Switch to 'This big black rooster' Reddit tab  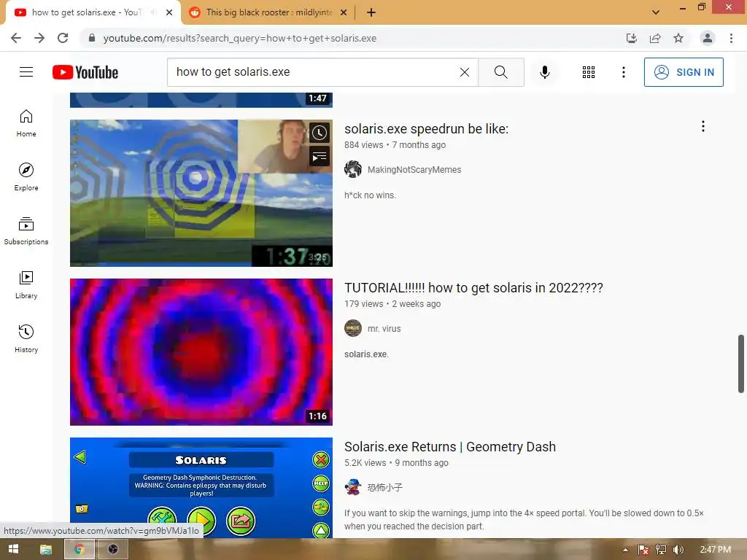click(x=268, y=12)
